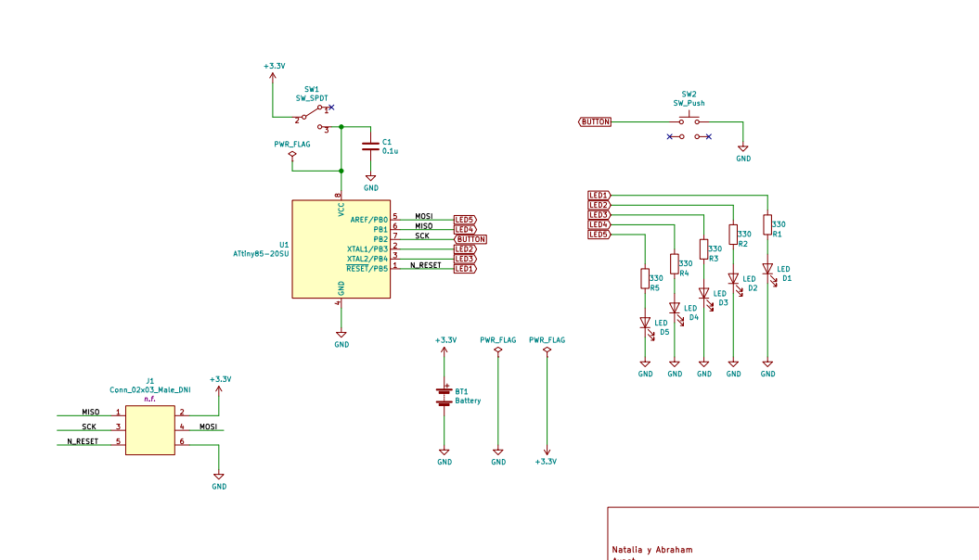
Task: Select the "SW_SPDT" value text
Action: [312, 98]
